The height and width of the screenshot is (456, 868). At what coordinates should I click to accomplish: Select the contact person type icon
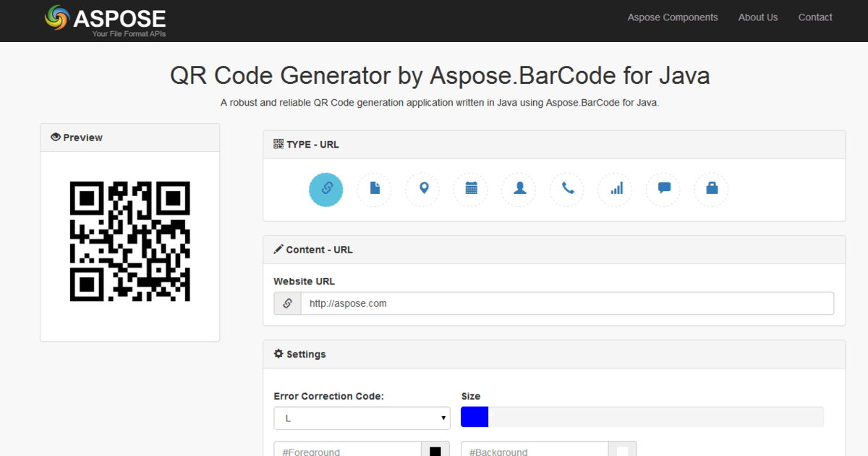519,189
